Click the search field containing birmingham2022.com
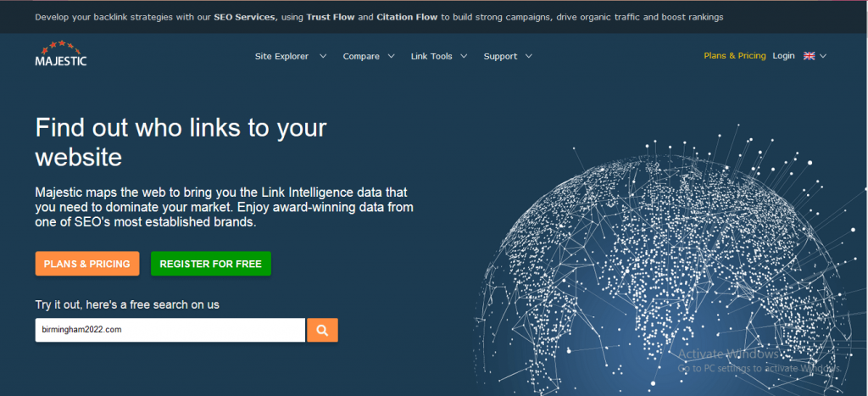This screenshot has width=868, height=396. tap(170, 330)
